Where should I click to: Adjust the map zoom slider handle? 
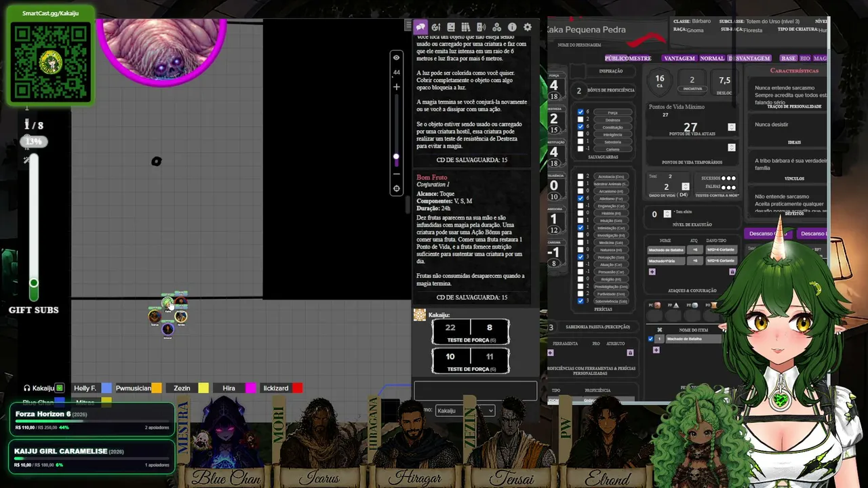tap(396, 157)
